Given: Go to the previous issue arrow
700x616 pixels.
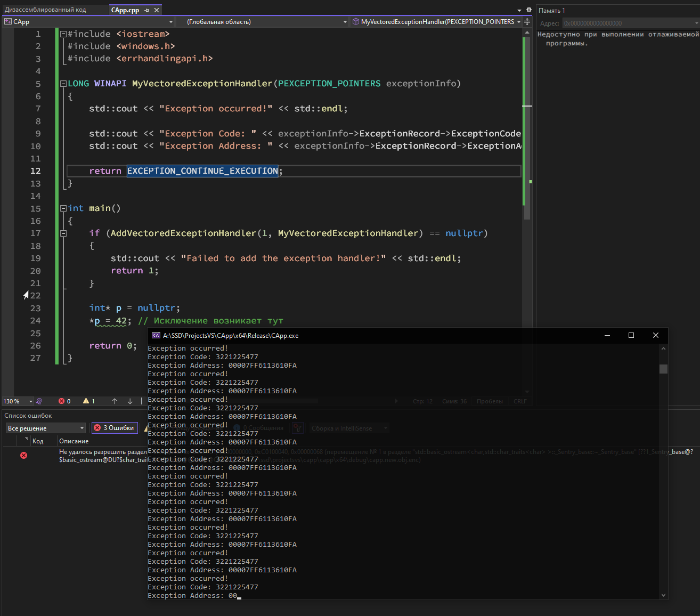Looking at the screenshot, I should pyautogui.click(x=115, y=401).
